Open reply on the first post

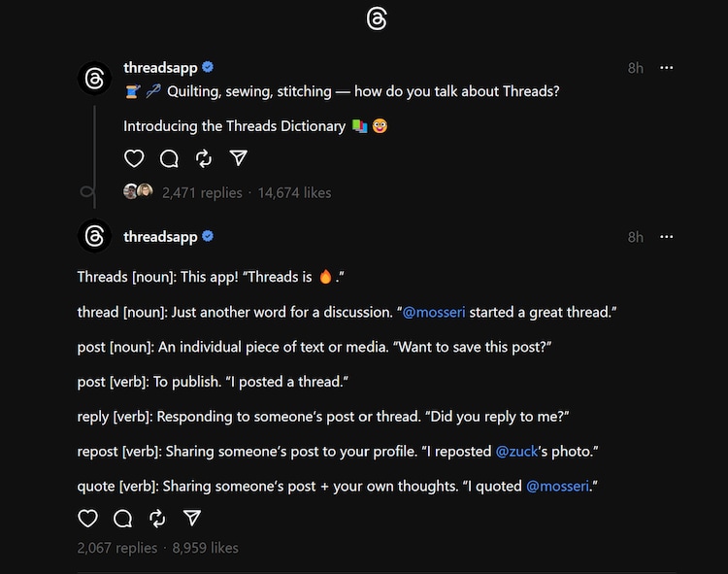pos(169,158)
